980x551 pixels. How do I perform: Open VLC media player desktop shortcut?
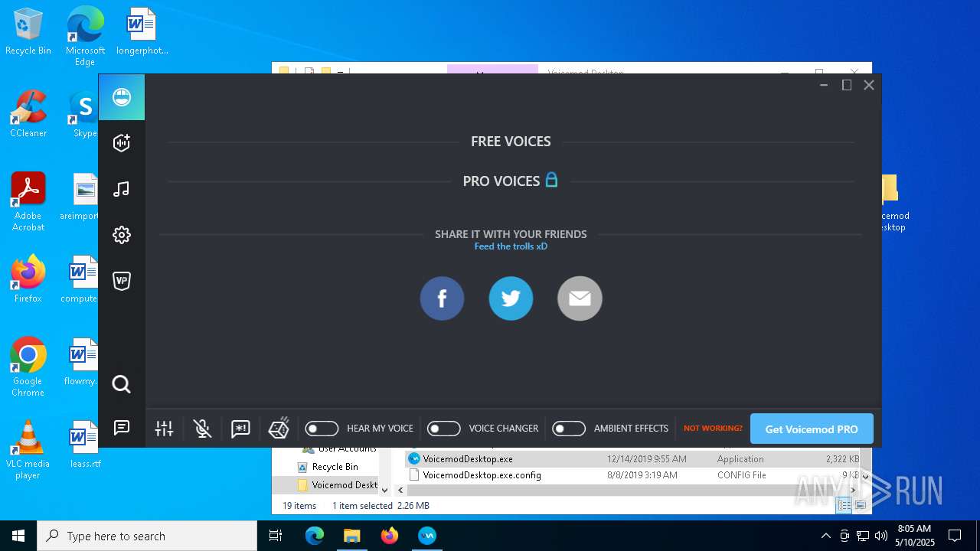pyautogui.click(x=28, y=450)
